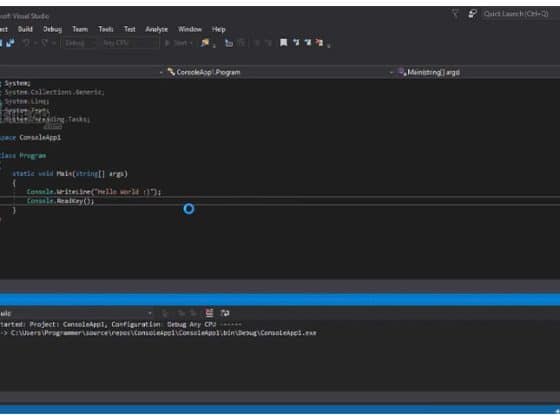
Task: Open the Output pane source dropdown
Action: click(x=76, y=313)
